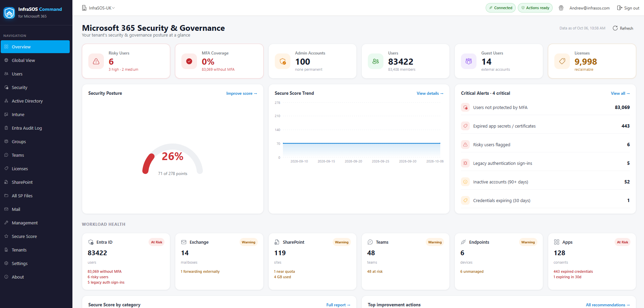This screenshot has height=308, width=644.
Task: Click the 26% security posture gauge
Action: (x=173, y=159)
